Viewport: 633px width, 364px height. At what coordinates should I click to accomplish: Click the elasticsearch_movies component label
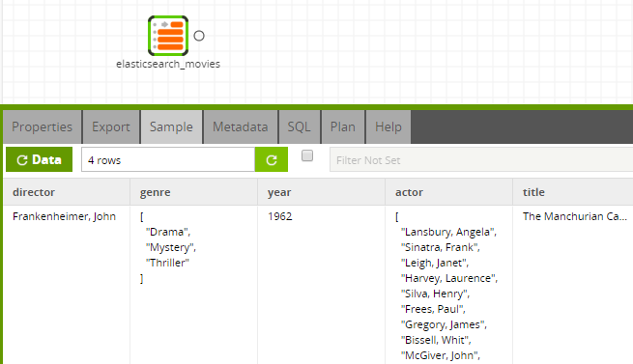point(168,64)
